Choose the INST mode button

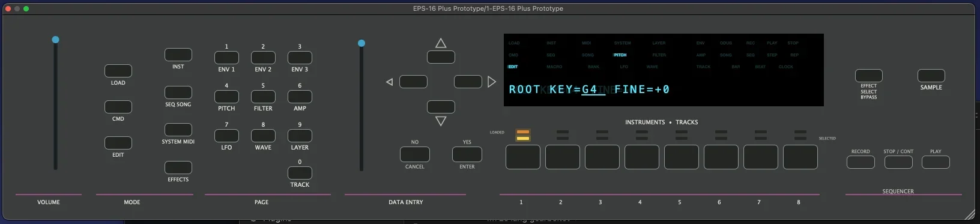178,55
